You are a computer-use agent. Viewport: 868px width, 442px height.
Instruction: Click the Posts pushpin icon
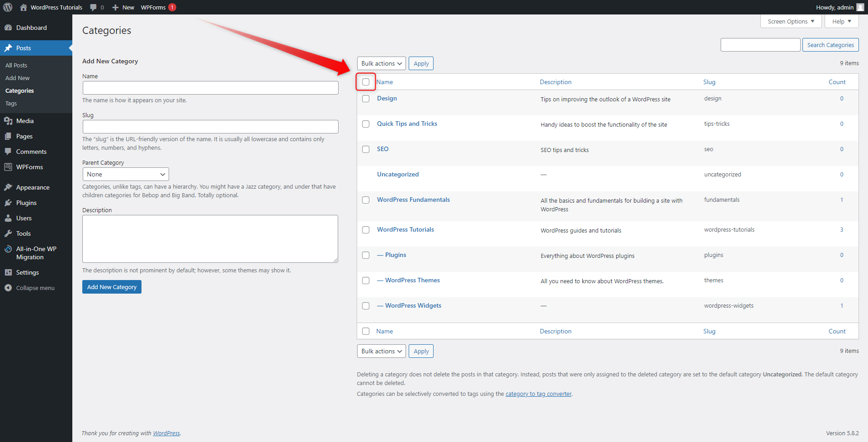[8, 48]
